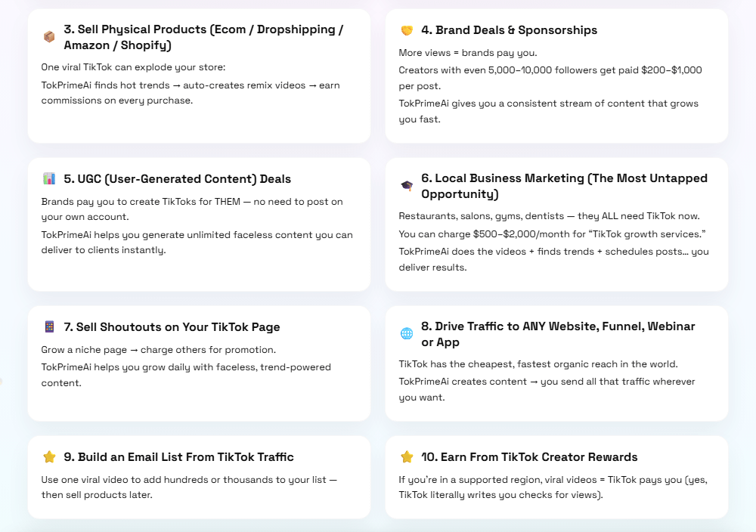Viewport: 756px width, 532px height.
Task: Click the globe icon next to Drive Traffic
Action: [407, 334]
